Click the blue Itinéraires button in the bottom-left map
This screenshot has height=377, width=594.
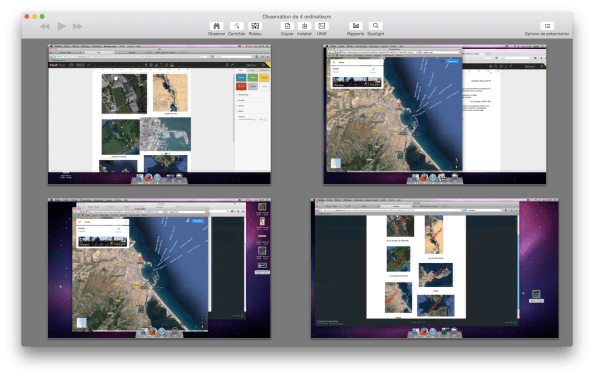198,221
